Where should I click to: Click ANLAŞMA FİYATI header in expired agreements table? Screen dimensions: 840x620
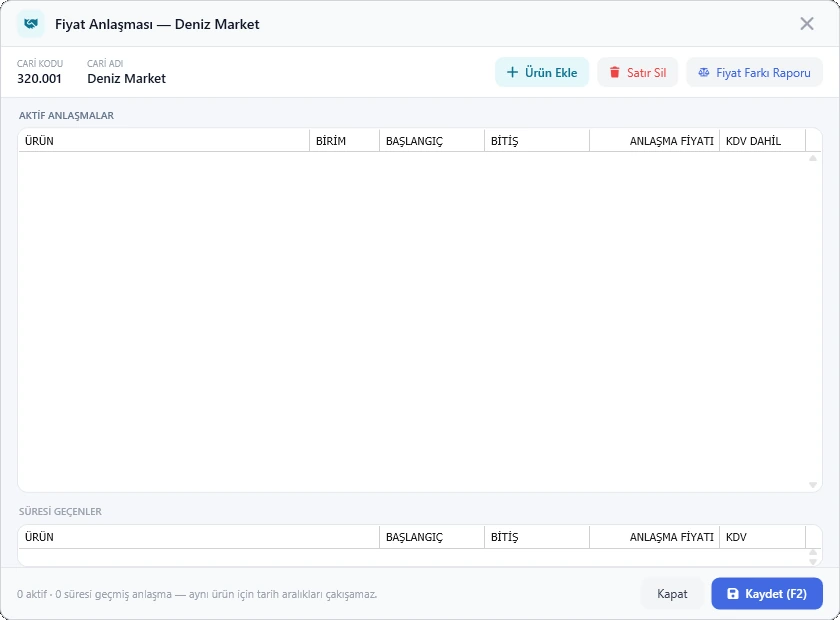pos(654,537)
